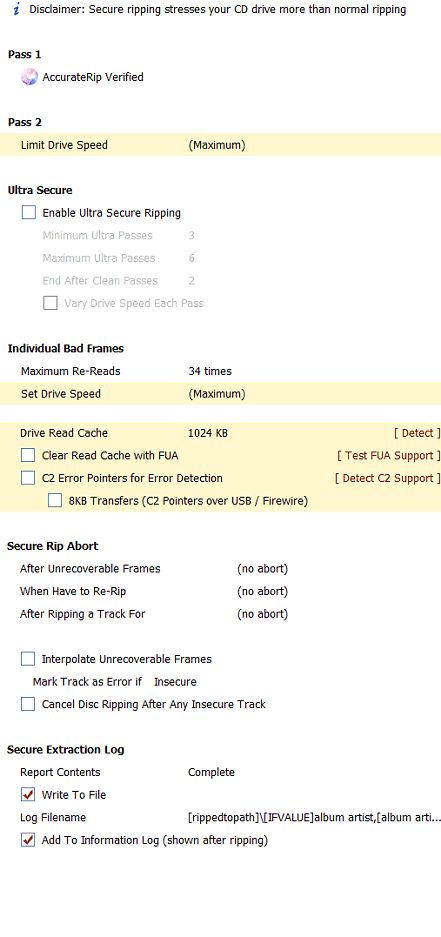Screen dimensions: 441x937
Task: Enable C2 Error Pointers for Error Detection
Action: click(28, 478)
